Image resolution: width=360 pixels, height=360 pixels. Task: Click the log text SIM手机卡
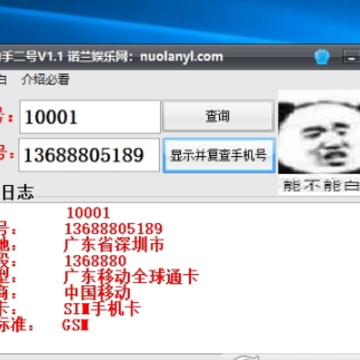(102, 309)
